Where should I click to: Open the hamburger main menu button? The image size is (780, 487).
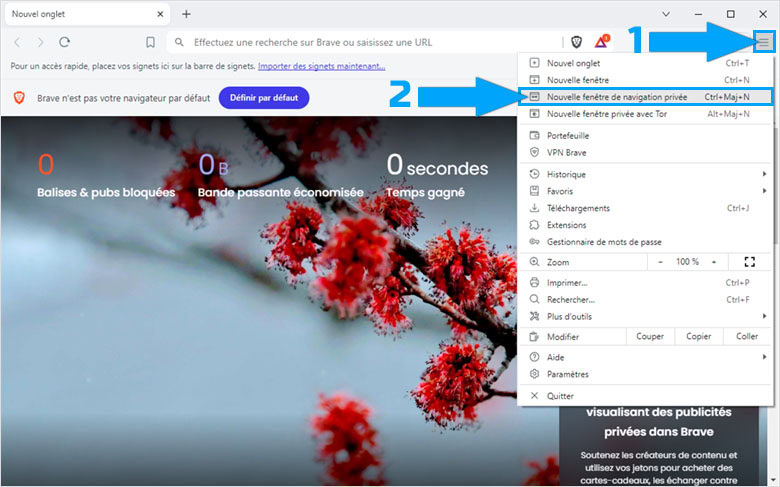(x=764, y=42)
